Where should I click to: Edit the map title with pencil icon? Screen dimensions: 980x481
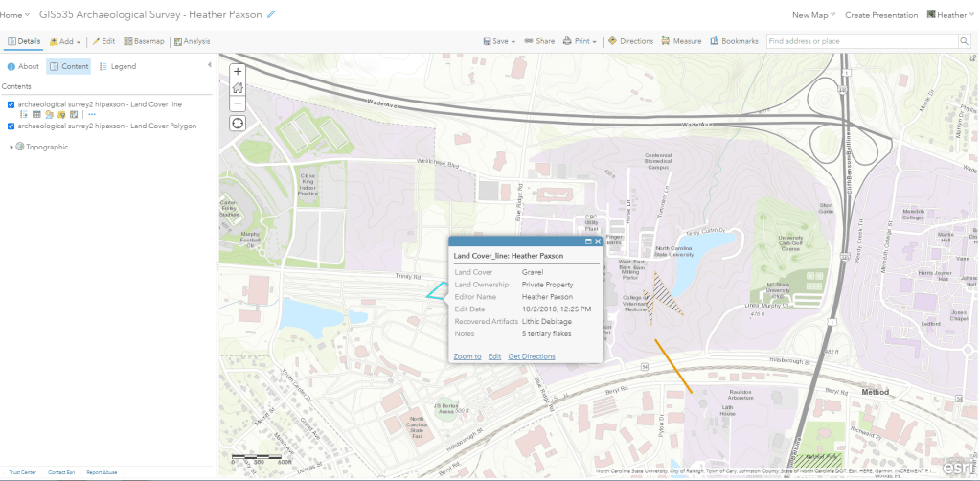point(271,15)
